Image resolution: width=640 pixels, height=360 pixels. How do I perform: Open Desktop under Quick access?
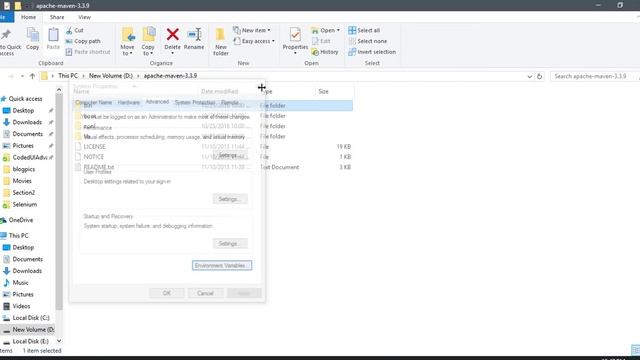[23, 111]
